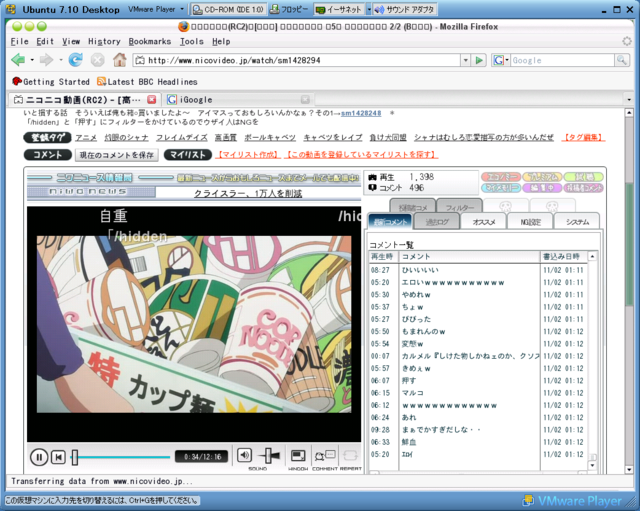640x511 pixels.
Task: Open the Help menu
Action: (x=221, y=41)
